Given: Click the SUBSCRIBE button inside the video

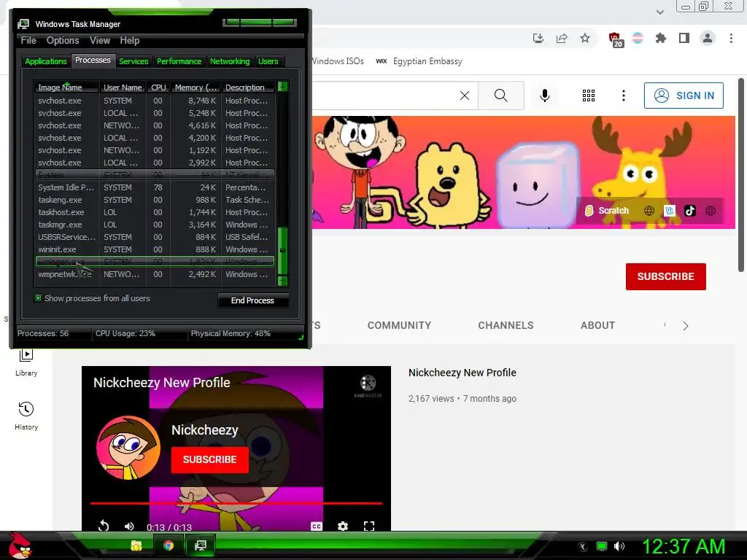Looking at the screenshot, I should tap(209, 459).
